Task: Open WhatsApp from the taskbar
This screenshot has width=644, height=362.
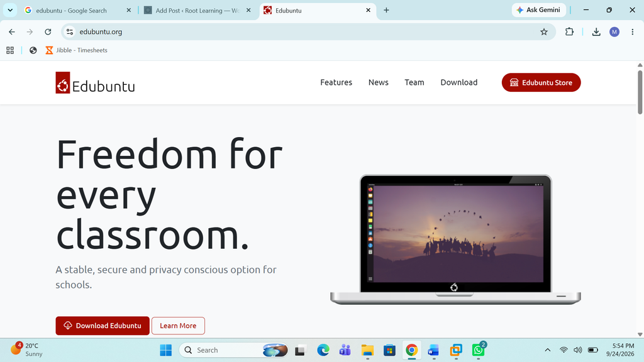Action: 478,350
